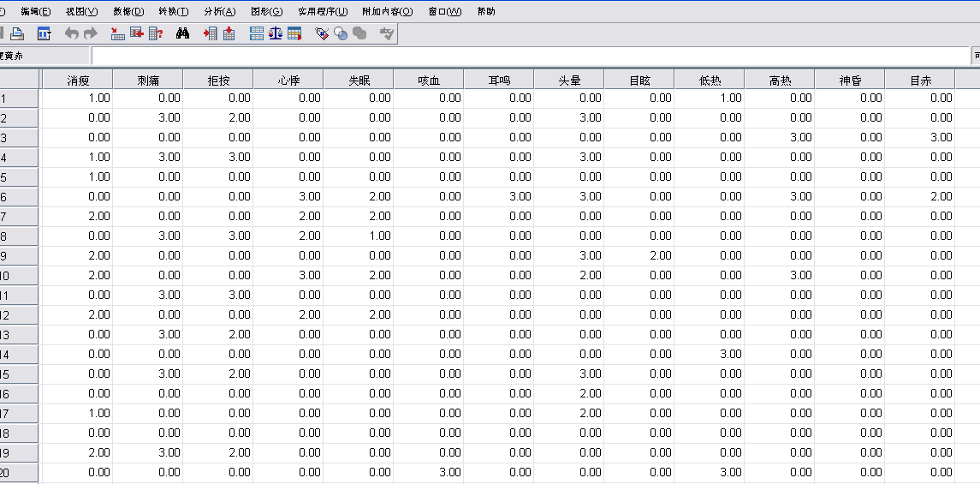Open Find with the binoculars icon
The width and height of the screenshot is (980, 484).
(182, 33)
